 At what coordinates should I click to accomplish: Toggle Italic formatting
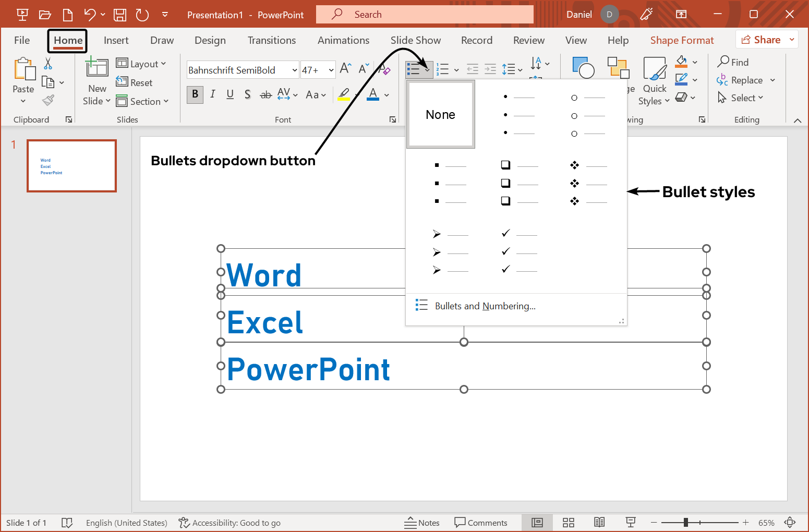pos(213,94)
